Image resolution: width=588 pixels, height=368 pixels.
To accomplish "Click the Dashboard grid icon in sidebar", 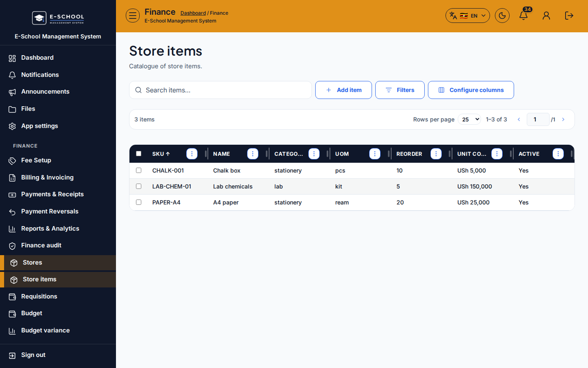I will (12, 58).
